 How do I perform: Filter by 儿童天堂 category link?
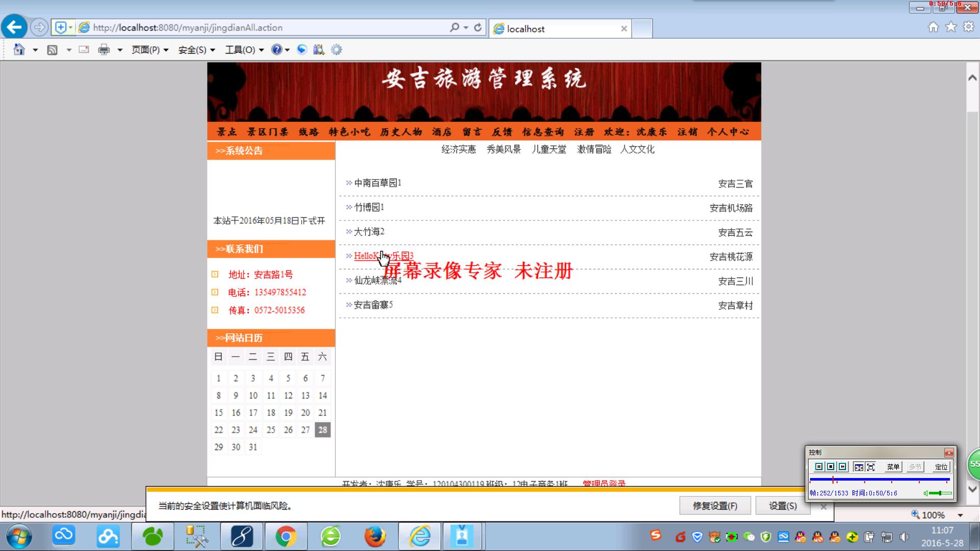tap(549, 149)
